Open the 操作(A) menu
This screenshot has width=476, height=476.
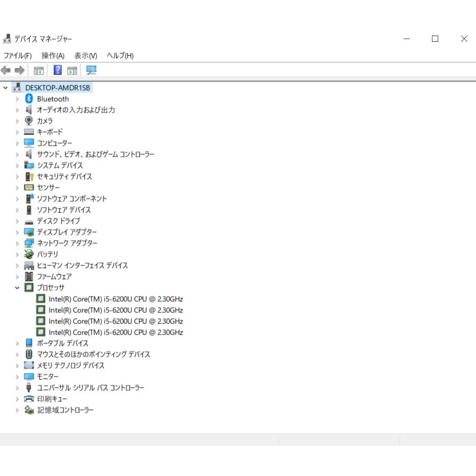click(53, 56)
